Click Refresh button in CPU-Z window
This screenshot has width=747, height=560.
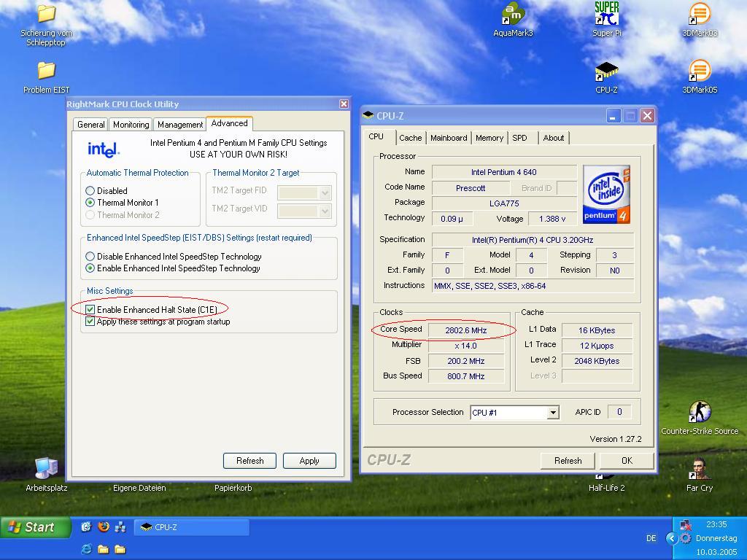pos(568,461)
